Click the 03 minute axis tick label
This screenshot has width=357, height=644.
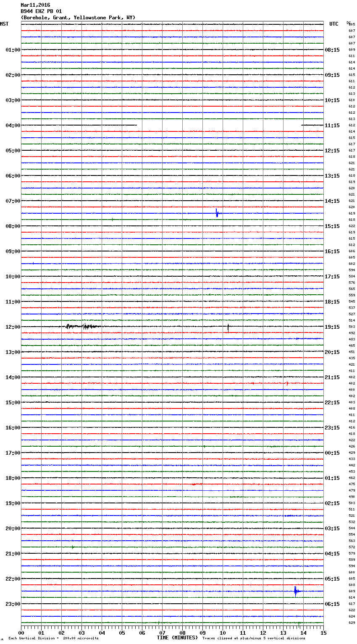point(81,633)
